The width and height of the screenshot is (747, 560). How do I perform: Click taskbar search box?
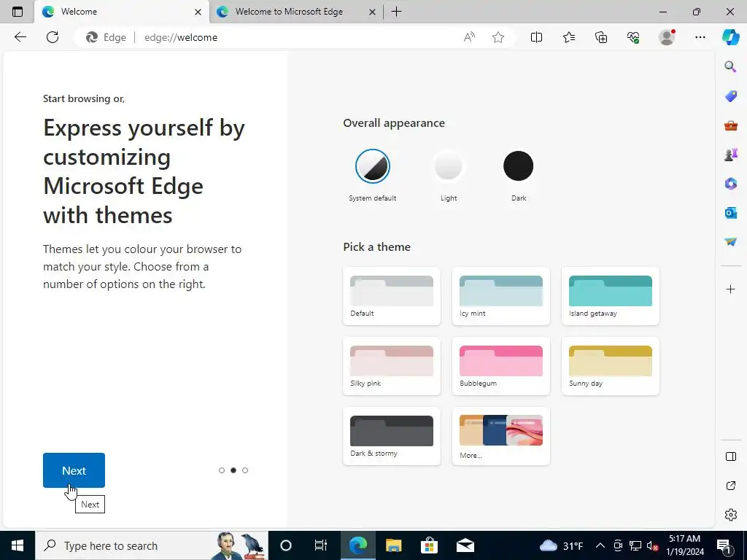coord(152,545)
